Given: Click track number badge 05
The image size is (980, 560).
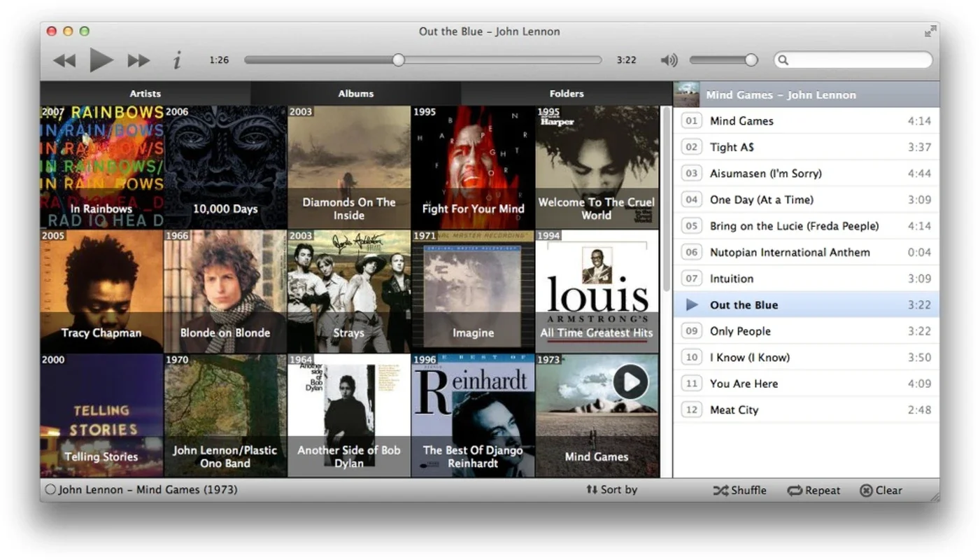Looking at the screenshot, I should click(x=692, y=226).
